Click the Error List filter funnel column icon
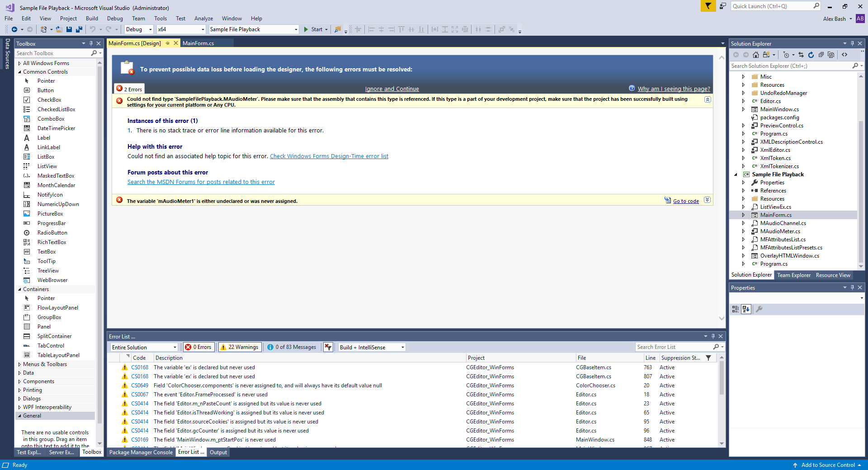Viewport: 868px width, 470px height. click(x=708, y=358)
